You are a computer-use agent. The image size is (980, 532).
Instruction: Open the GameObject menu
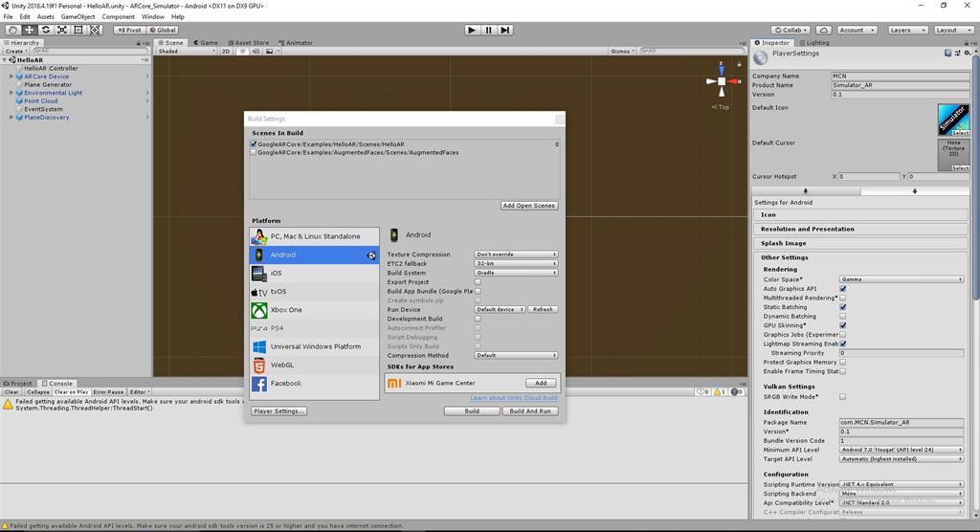point(78,17)
